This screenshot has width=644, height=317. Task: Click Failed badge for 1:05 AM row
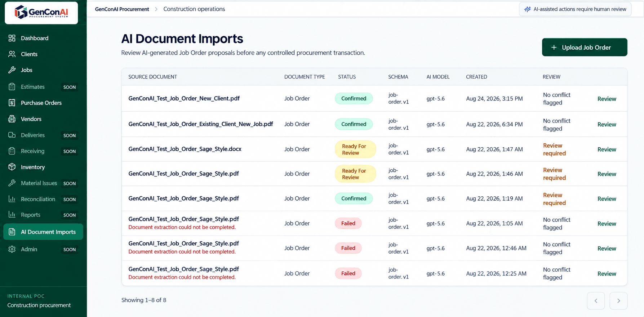[x=348, y=223]
